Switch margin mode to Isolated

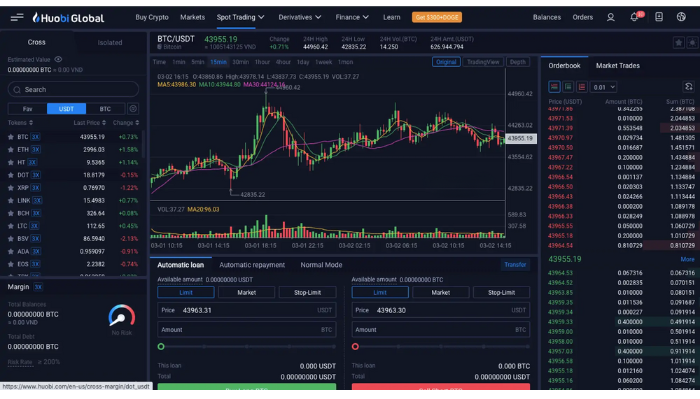pyautogui.click(x=110, y=42)
